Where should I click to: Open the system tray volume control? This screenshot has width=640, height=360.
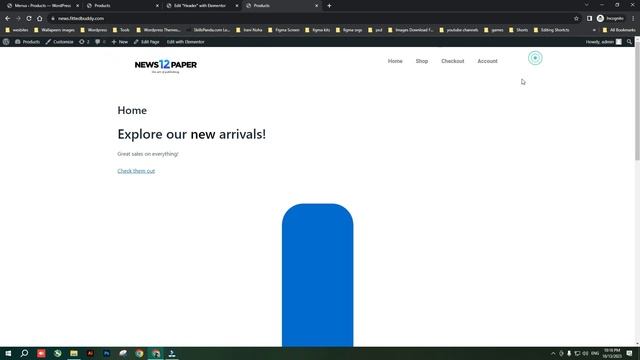[x=586, y=353]
